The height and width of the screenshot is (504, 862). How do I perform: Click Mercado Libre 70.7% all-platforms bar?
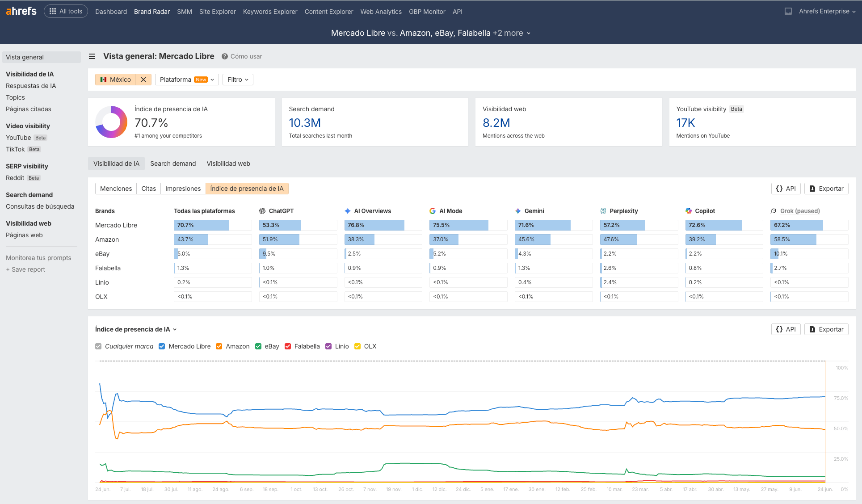[213, 225]
